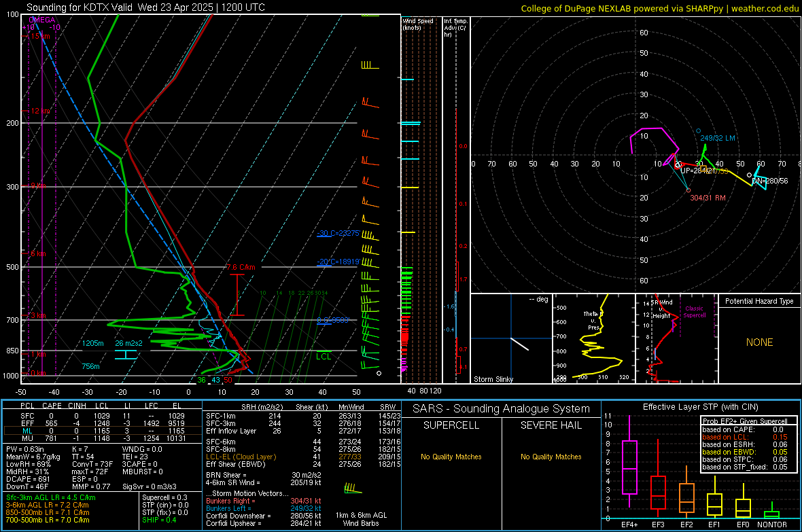Click the blue 'Bunkers Left =' label
The image size is (802, 532).
228,508
